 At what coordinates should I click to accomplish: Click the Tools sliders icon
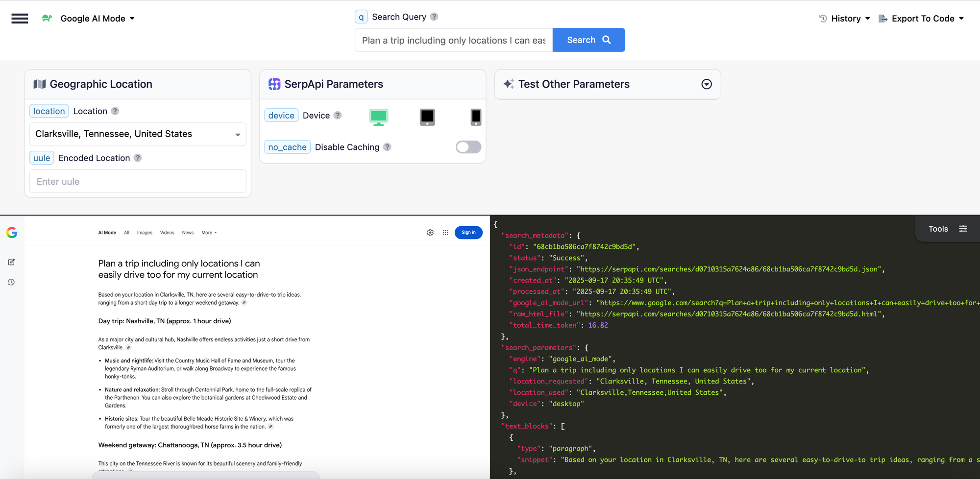(963, 229)
